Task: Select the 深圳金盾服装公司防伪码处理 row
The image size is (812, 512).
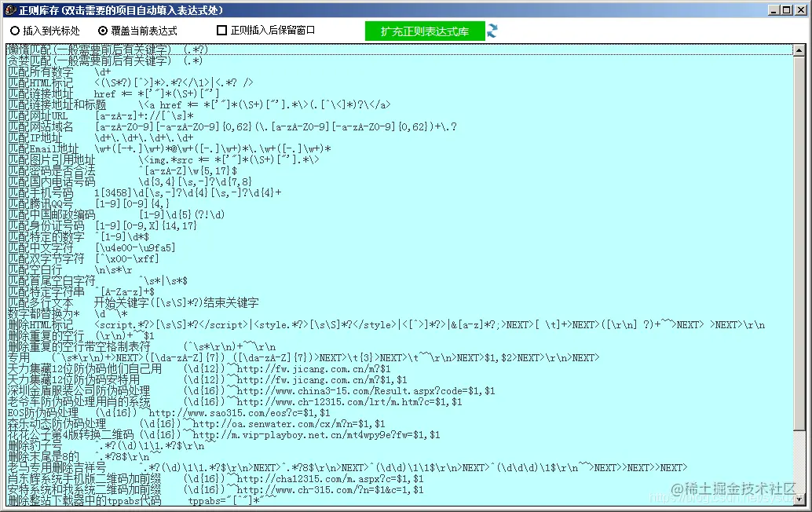Action: [399, 391]
